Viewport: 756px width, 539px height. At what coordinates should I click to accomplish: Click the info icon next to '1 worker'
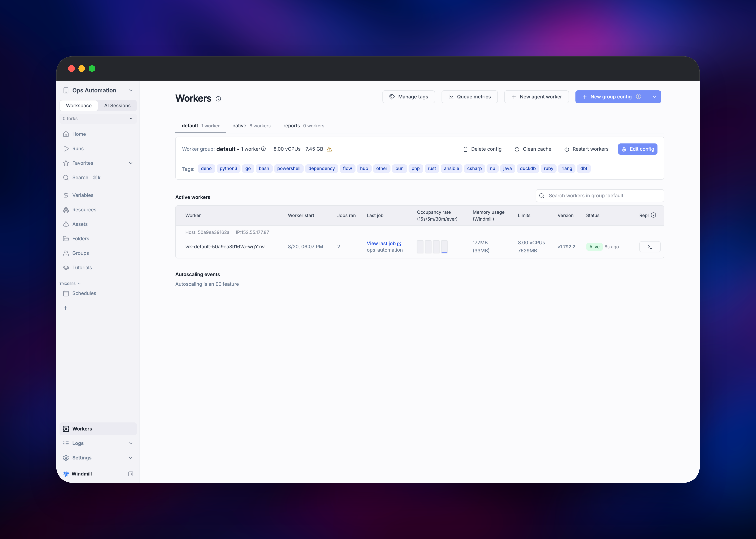pyautogui.click(x=263, y=149)
